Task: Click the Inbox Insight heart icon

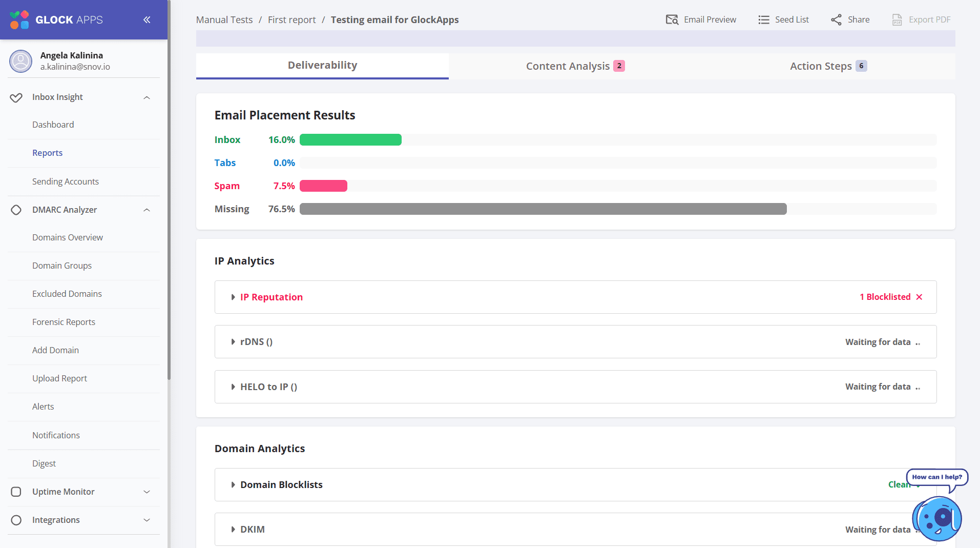Action: pos(16,97)
